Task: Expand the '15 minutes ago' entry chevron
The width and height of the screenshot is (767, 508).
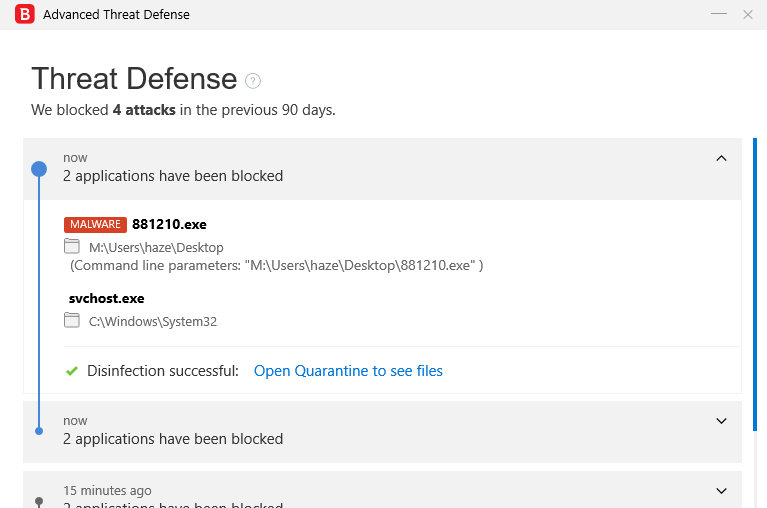Action: pyautogui.click(x=721, y=491)
